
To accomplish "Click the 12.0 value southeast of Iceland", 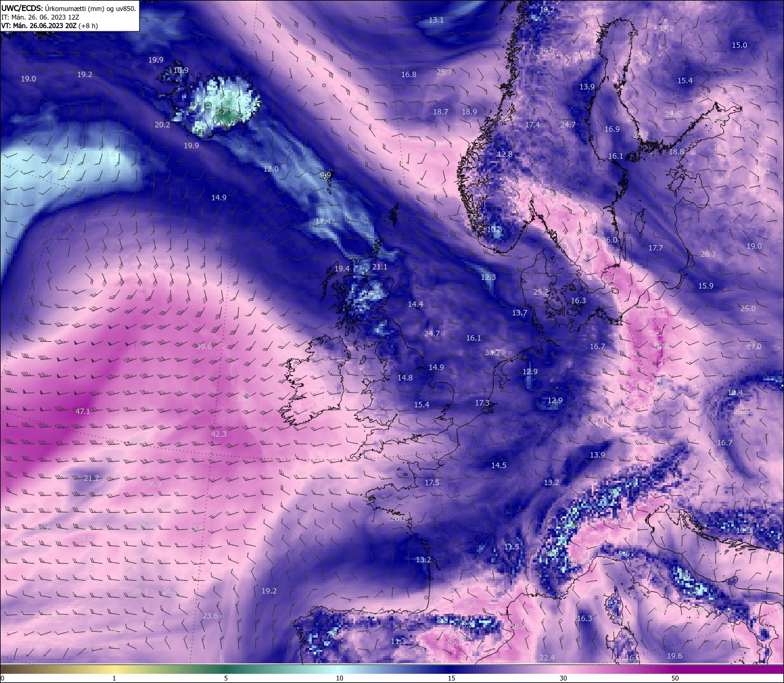I will click(271, 169).
